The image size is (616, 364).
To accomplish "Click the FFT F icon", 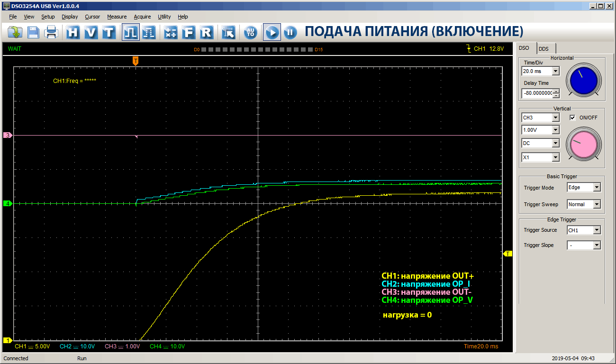I will pyautogui.click(x=189, y=32).
